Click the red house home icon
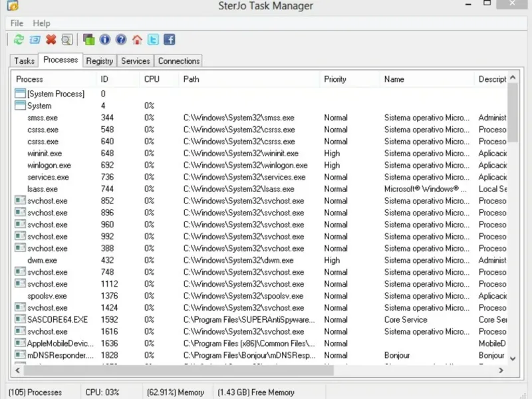 (137, 40)
